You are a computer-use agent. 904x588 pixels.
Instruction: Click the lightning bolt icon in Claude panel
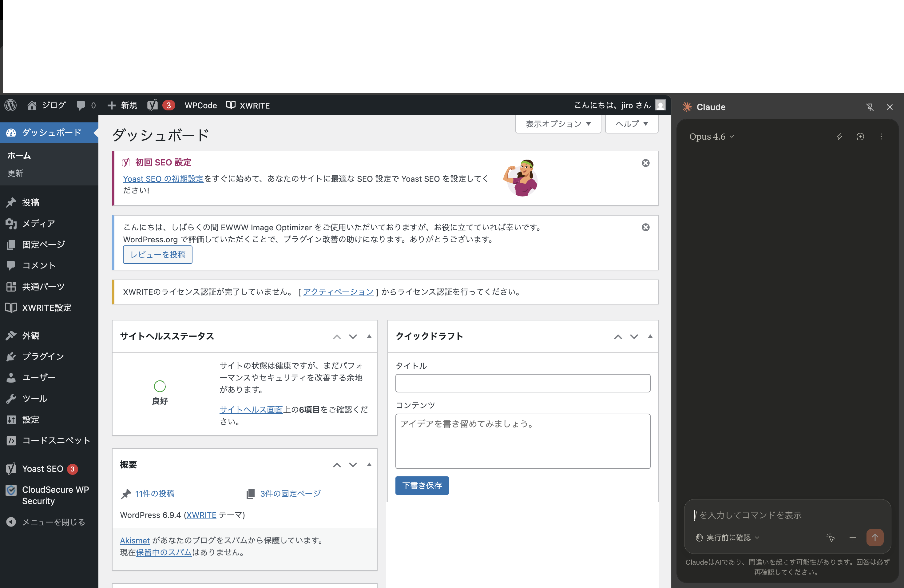click(839, 137)
